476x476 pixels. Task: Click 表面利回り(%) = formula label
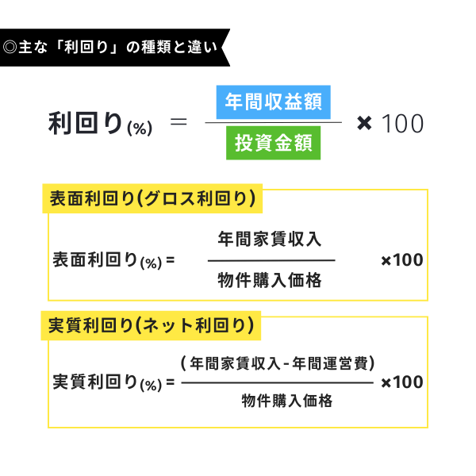tap(113, 261)
